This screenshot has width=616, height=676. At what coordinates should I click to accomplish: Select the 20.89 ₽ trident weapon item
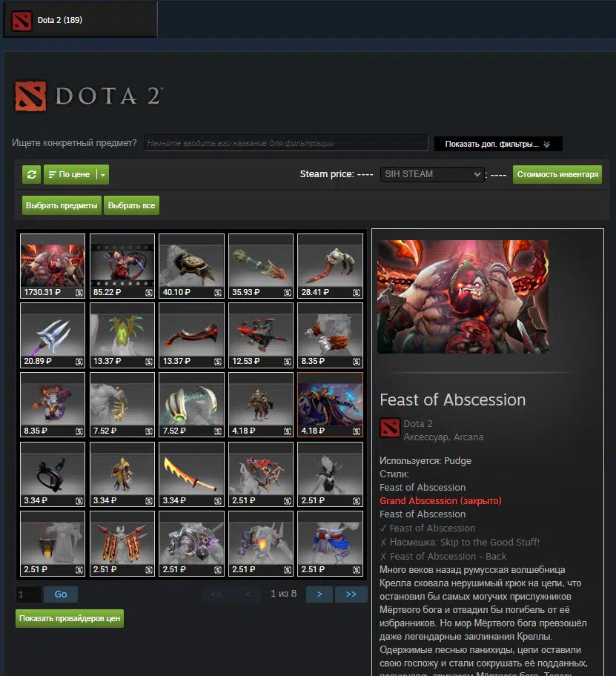pyautogui.click(x=53, y=335)
